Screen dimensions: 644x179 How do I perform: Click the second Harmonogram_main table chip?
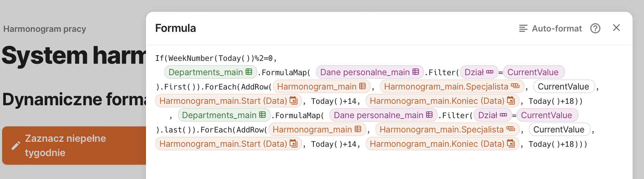[x=317, y=130]
